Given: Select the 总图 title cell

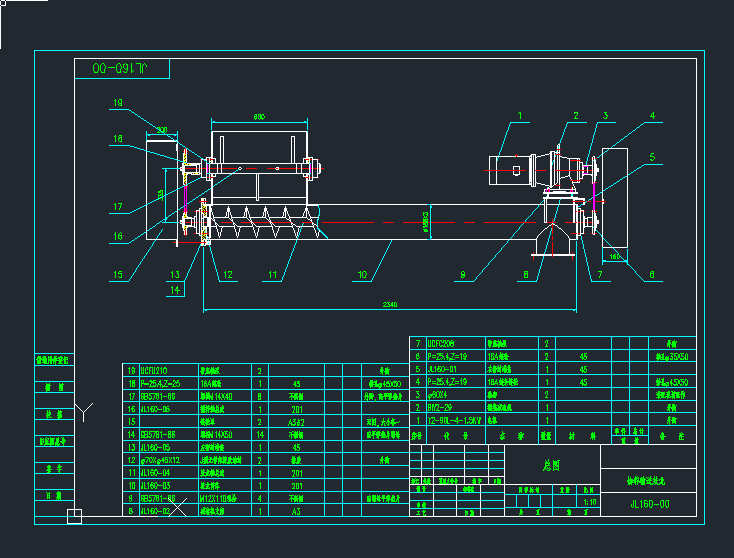Looking at the screenshot, I should [551, 465].
